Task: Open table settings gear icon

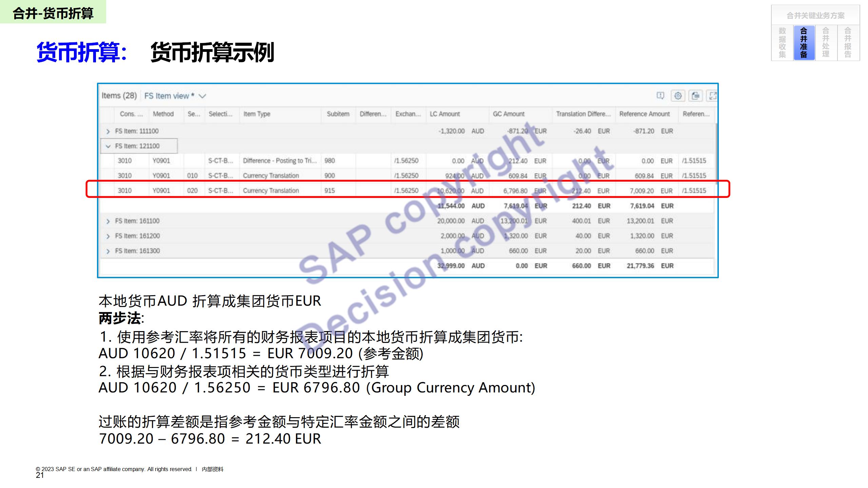Action: click(678, 96)
